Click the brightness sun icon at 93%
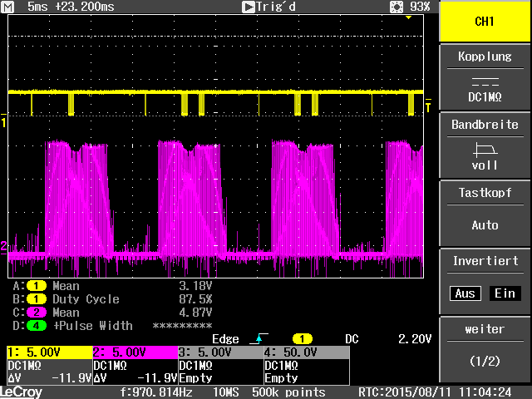The width and height of the screenshot is (532, 399). (397, 7)
